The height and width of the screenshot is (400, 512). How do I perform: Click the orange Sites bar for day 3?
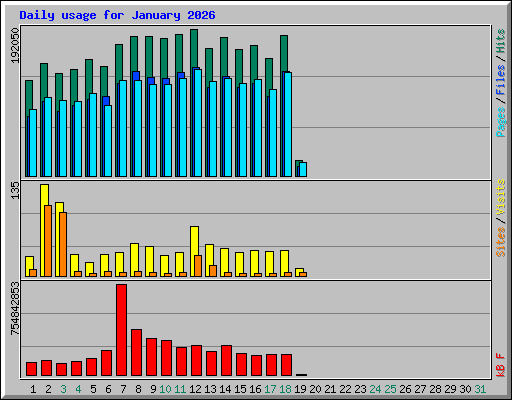click(63, 244)
